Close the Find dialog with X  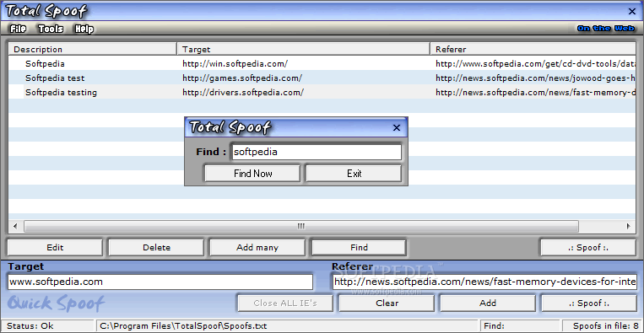pos(397,128)
